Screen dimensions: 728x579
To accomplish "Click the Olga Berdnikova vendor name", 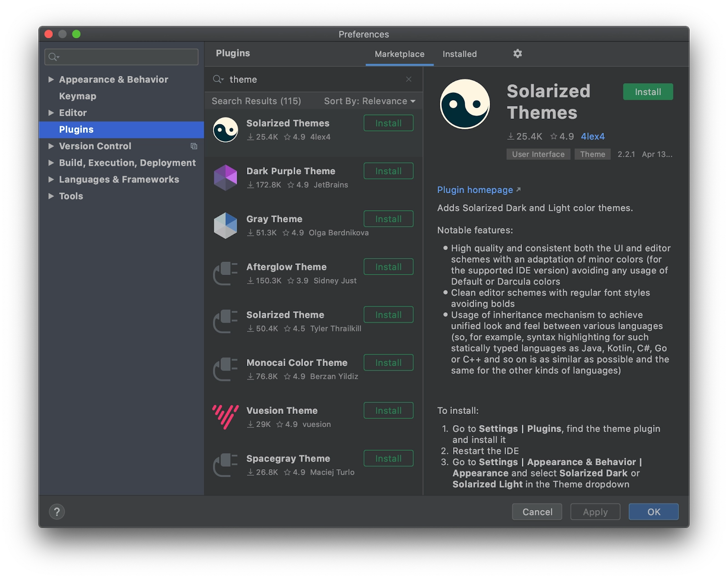I will click(x=339, y=233).
